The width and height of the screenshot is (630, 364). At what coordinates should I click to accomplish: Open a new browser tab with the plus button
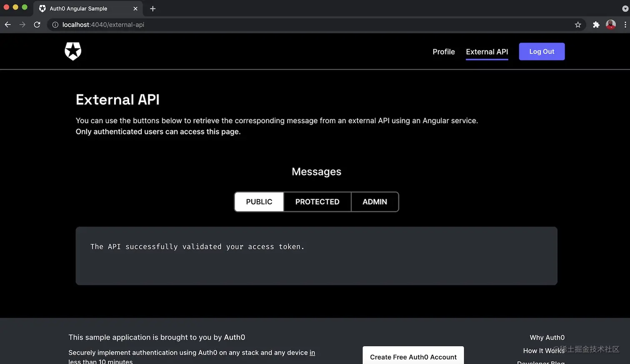click(152, 8)
